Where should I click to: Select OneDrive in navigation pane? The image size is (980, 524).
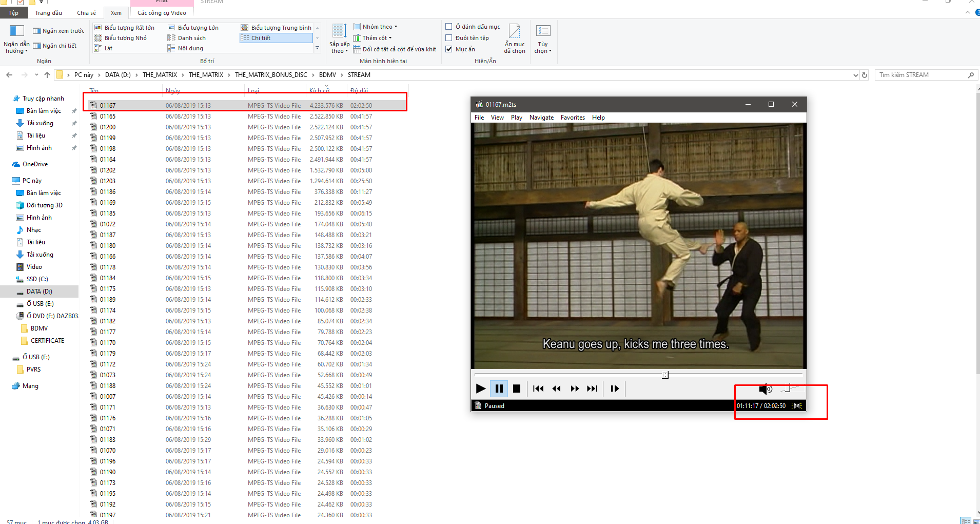click(35, 164)
